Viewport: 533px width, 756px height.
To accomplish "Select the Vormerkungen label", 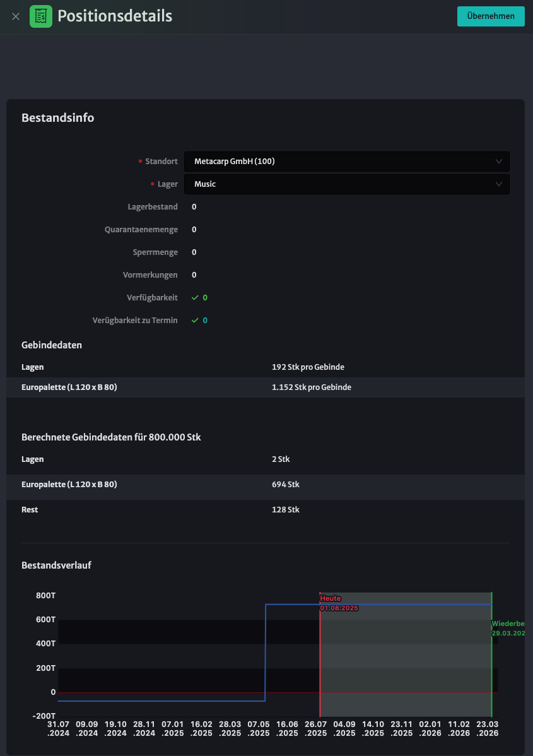I will (150, 275).
